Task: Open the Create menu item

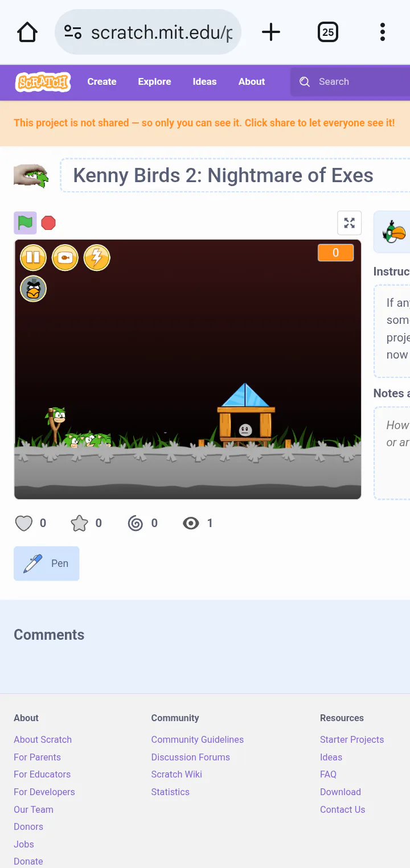Action: [102, 82]
